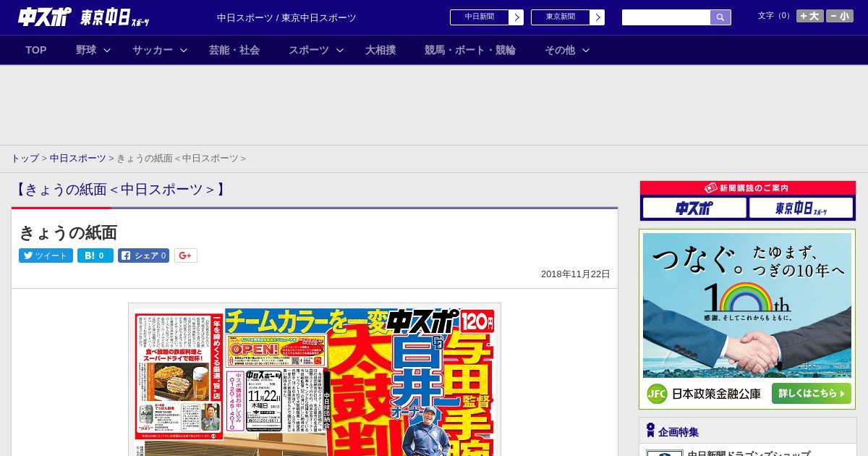The image size is (868, 456).
Task: Open the その他 menu
Action: [x=560, y=50]
